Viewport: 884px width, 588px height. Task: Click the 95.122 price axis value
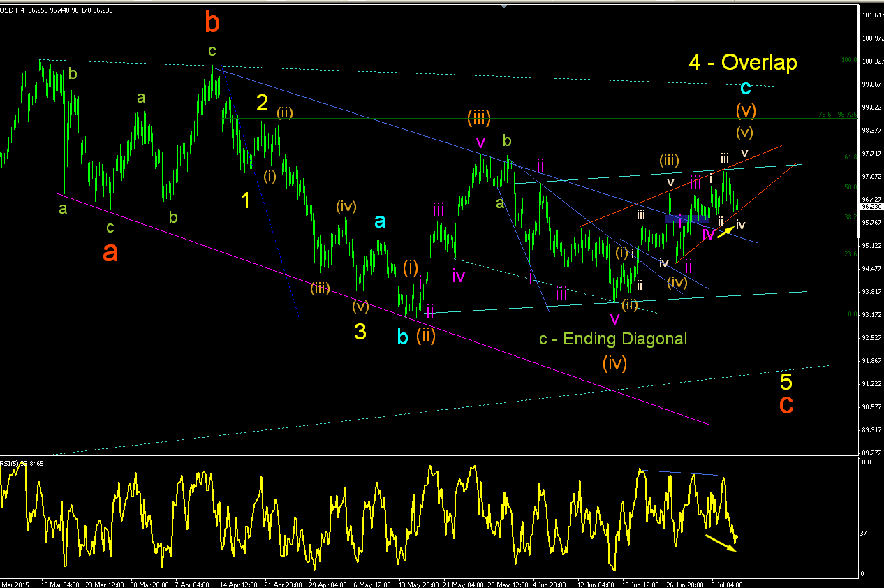tap(871, 246)
